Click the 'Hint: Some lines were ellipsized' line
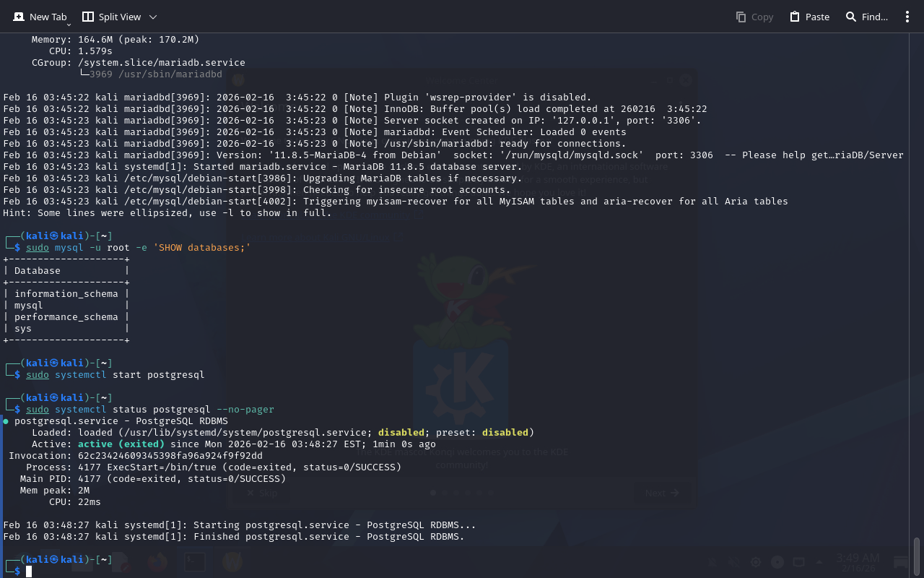The image size is (924, 578). (x=167, y=213)
